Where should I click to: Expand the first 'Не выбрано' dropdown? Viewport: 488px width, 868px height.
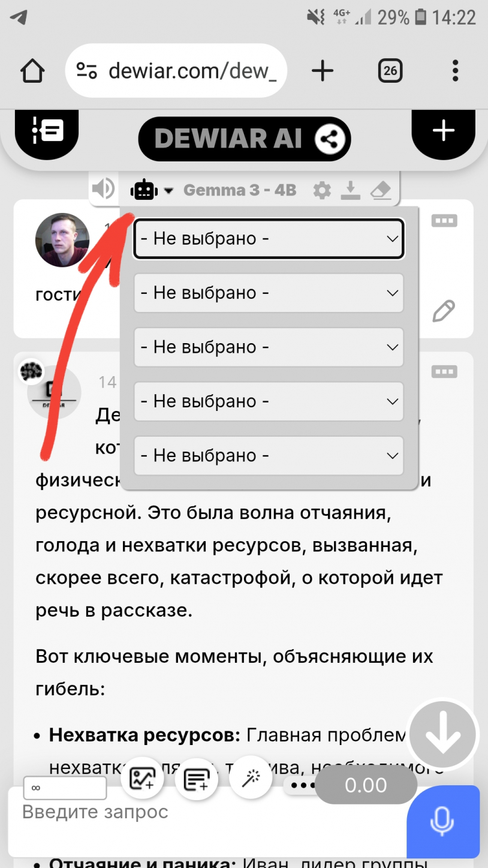pyautogui.click(x=269, y=239)
